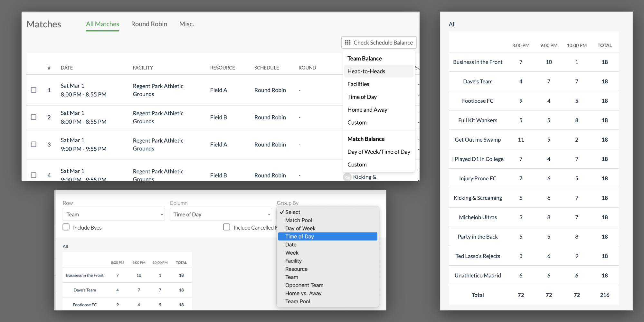Choose Facilities in the balance menu

(358, 84)
